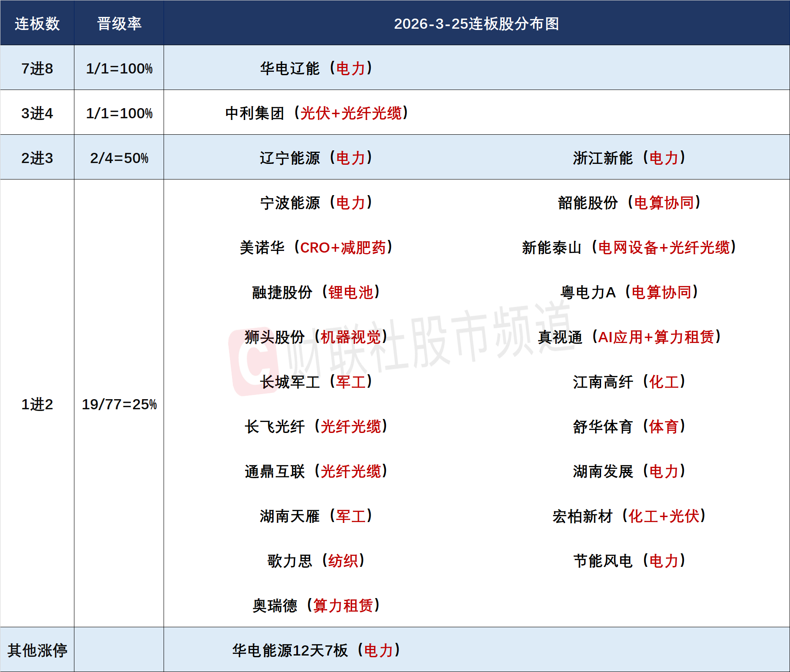Click the 美诺华 CRO+减肥药 entry

(316, 248)
